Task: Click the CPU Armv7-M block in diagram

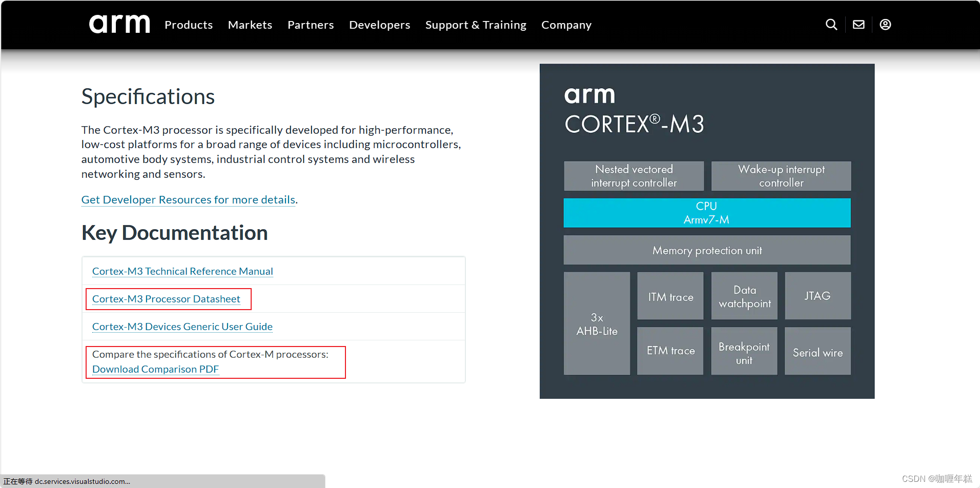Action: click(x=707, y=213)
